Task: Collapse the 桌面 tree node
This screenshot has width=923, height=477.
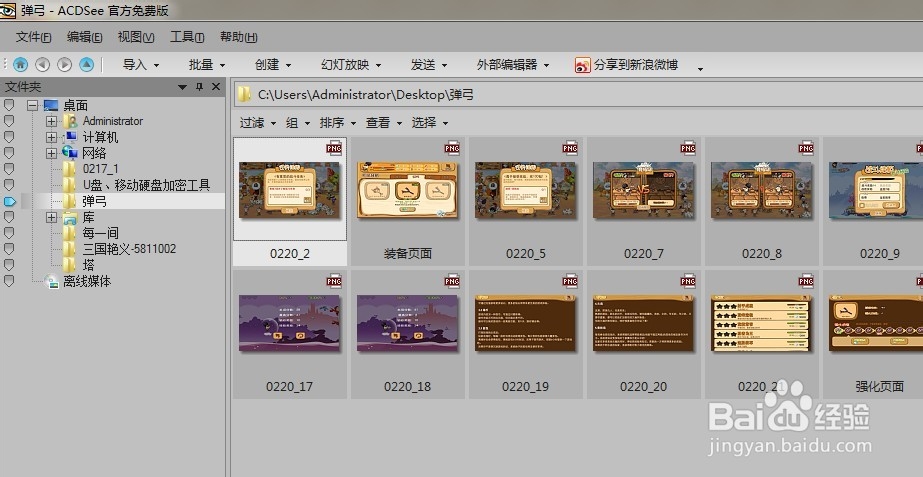Action: pos(32,105)
